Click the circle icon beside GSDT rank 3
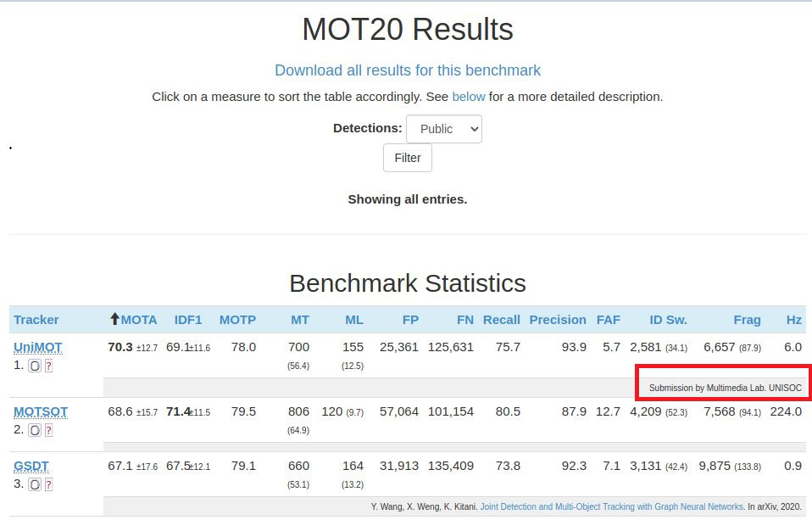This screenshot has width=812, height=520. coord(34,484)
